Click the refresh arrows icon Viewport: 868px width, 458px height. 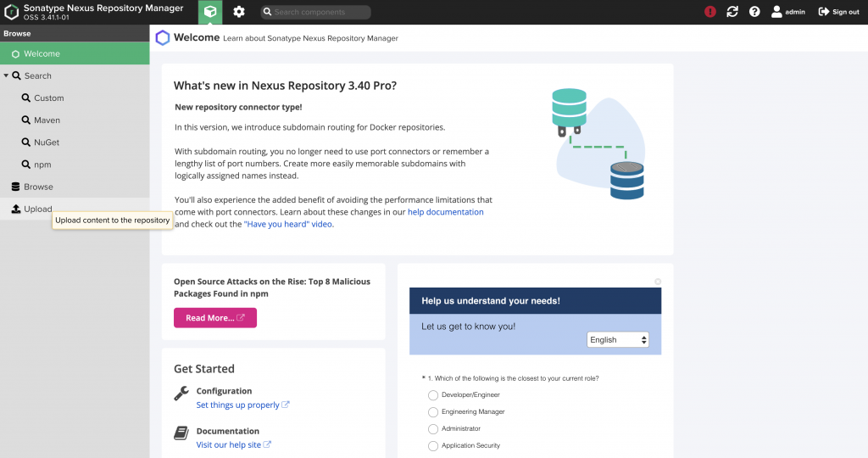click(x=732, y=12)
